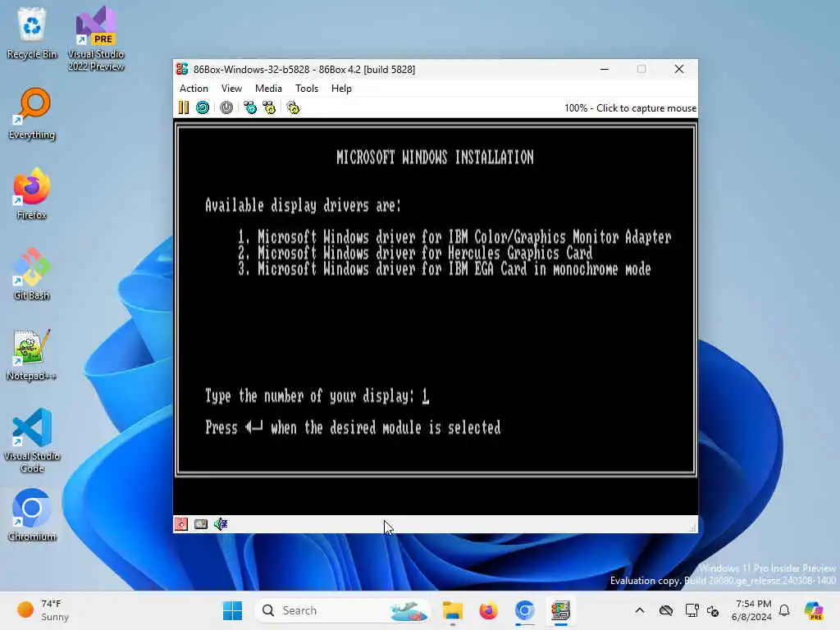
Task: Select the Visual Studio Code desktop shortcut
Action: [32, 441]
